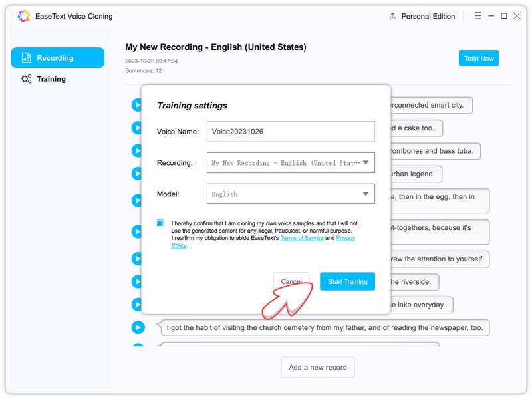This screenshot has height=399, width=532.
Task: Play the church cemetery sentence recording
Action: pos(138,327)
